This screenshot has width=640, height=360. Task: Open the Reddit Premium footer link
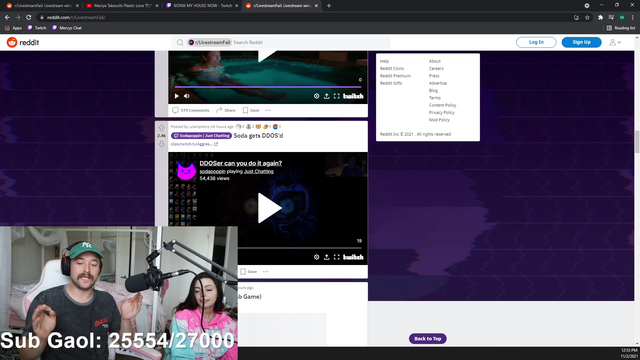(395, 76)
